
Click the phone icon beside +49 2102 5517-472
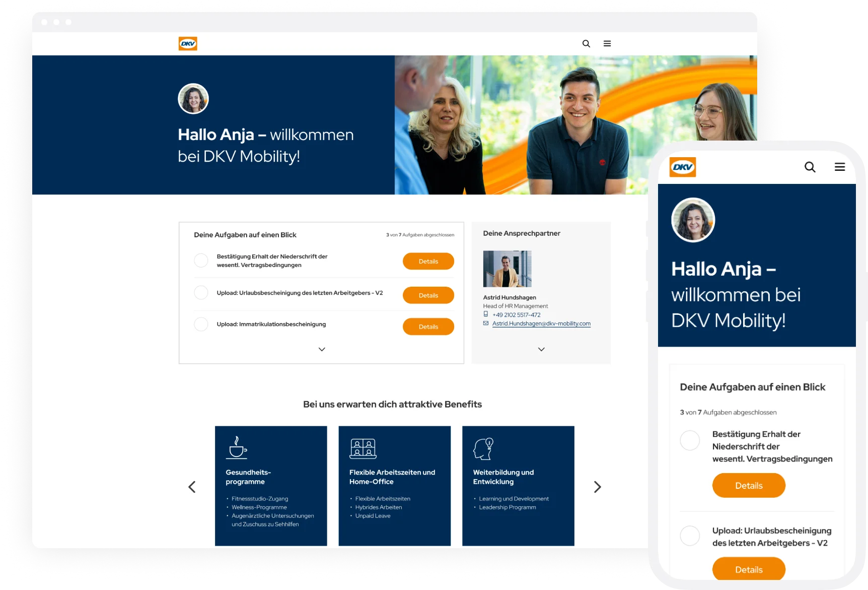click(x=486, y=314)
